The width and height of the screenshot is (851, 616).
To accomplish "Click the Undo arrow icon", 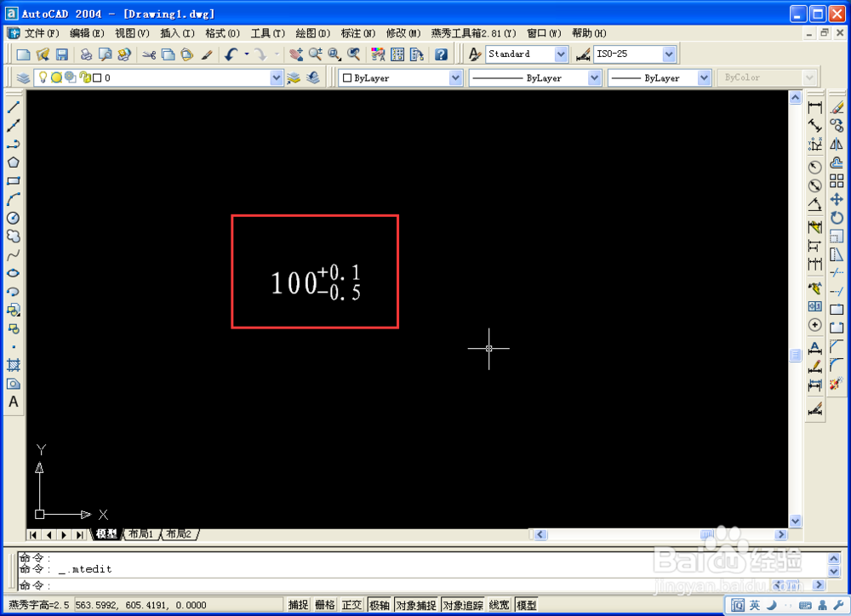I will point(231,54).
